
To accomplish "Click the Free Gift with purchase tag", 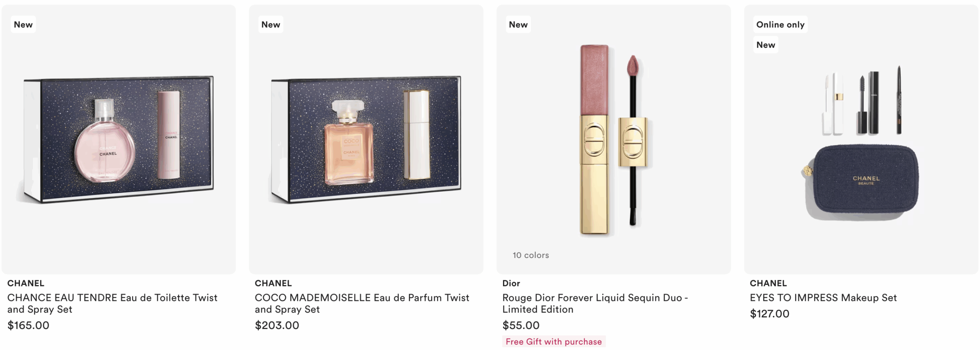I will click(554, 342).
